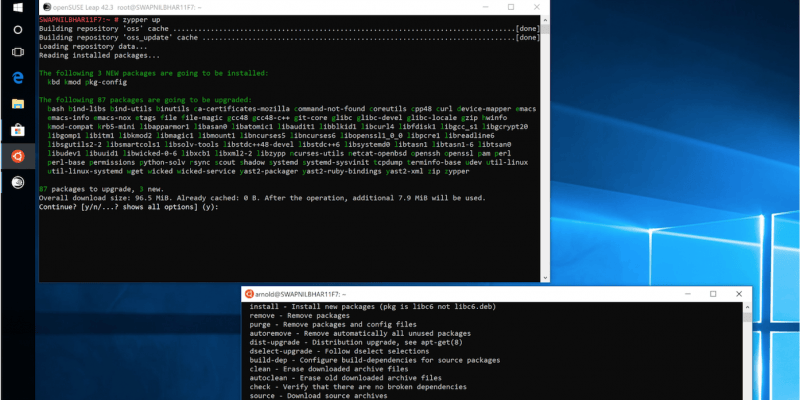Click 'The following 87 packages' upgrade line

pos(145,100)
